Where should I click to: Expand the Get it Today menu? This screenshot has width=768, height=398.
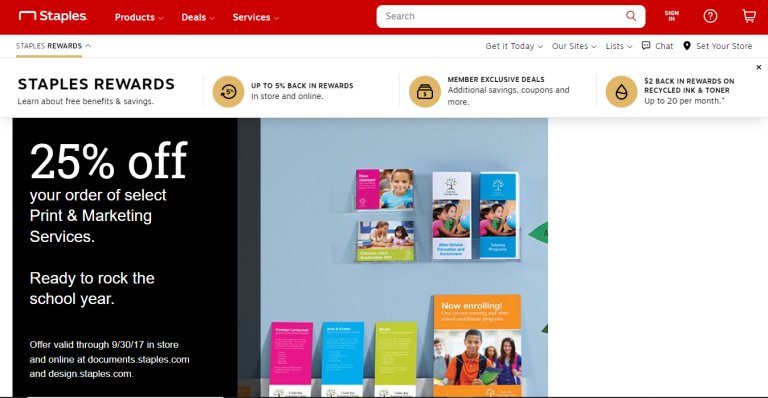click(x=514, y=46)
